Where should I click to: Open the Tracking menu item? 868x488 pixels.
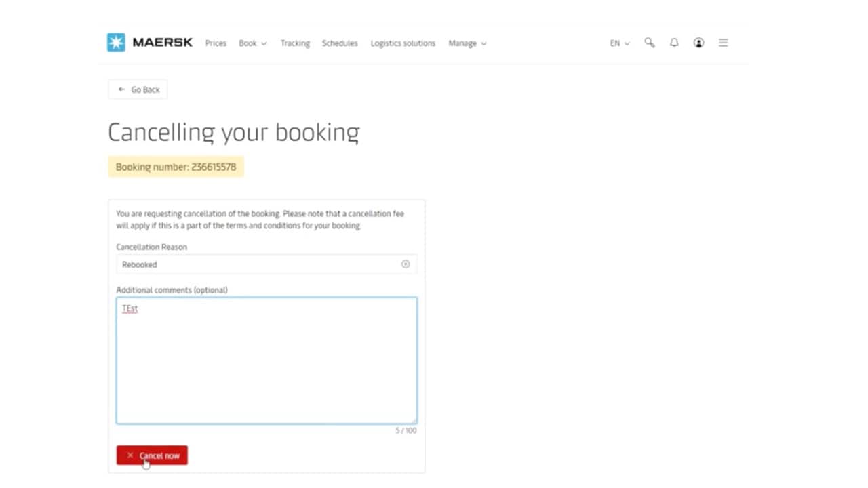pos(295,43)
